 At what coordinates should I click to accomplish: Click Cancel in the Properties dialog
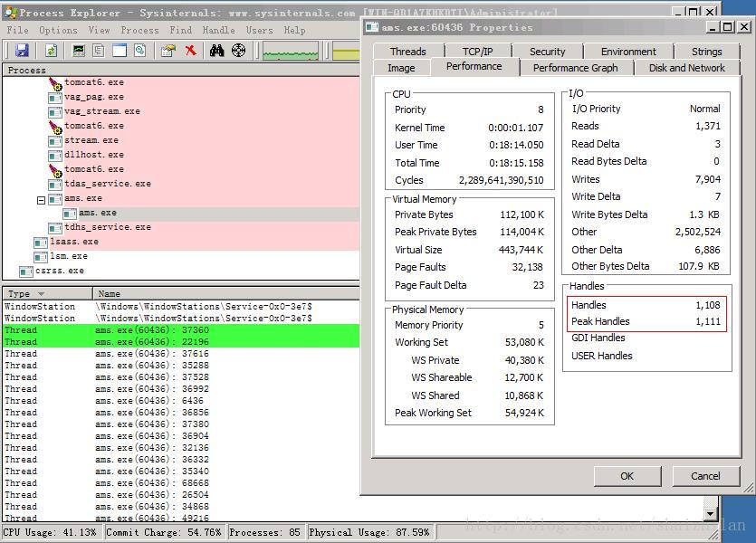[705, 476]
